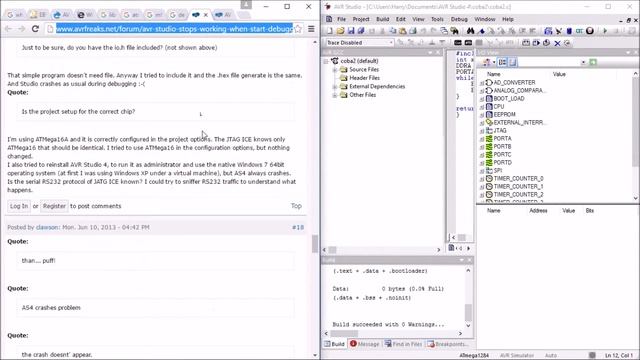640x360 pixels.
Task: Open the Chrome hamburger menu
Action: click(x=311, y=29)
